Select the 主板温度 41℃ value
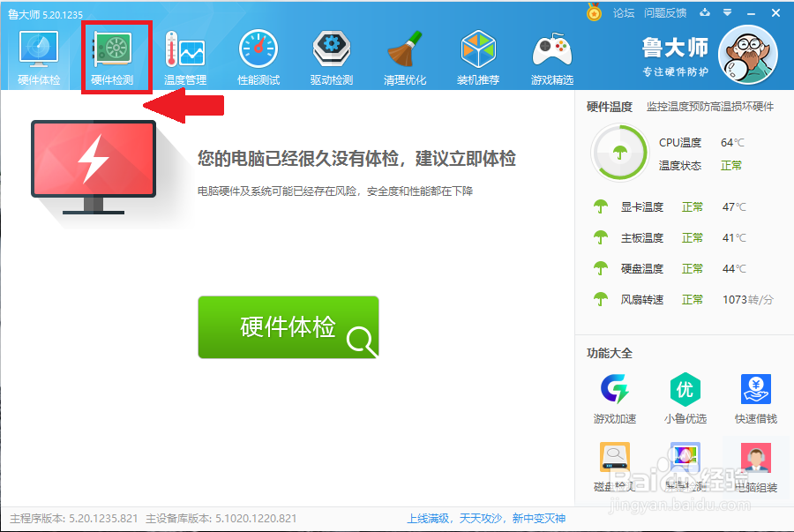Viewport: 794px width, 532px height. pyautogui.click(x=734, y=238)
